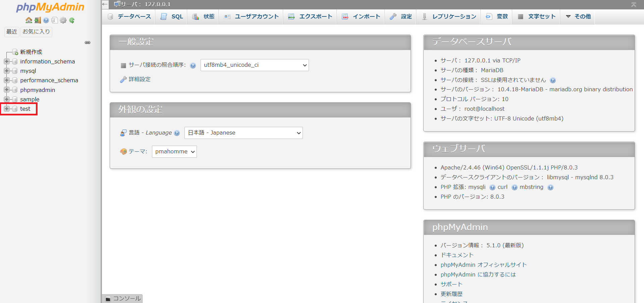Open phpMyAdmin オフィシャルサイト link
Image resolution: width=644 pixels, height=303 pixels.
(x=484, y=265)
